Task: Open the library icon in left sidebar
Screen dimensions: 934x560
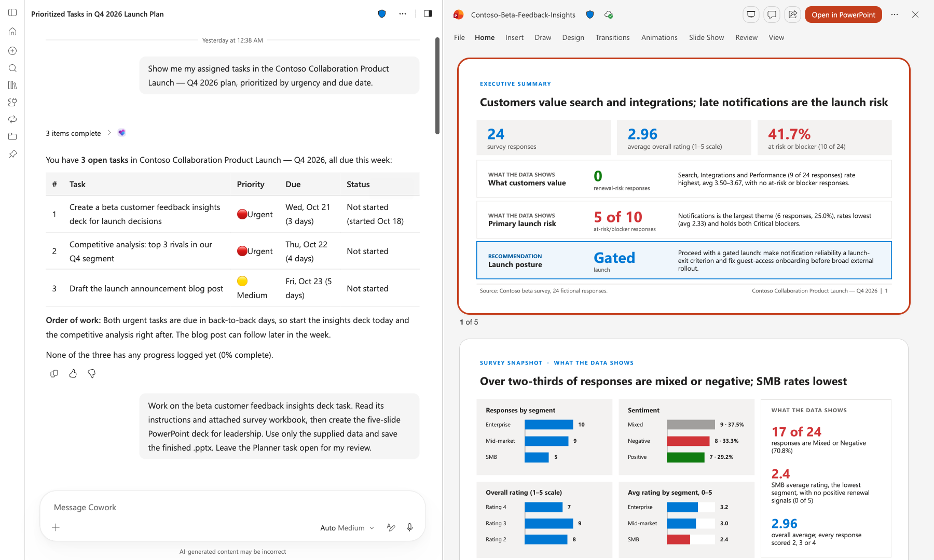Action: point(12,85)
